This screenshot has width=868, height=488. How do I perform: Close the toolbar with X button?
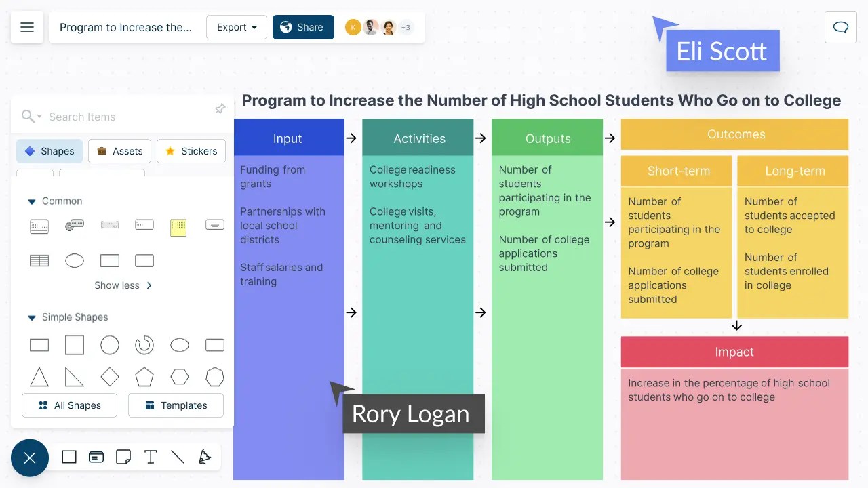click(30, 458)
